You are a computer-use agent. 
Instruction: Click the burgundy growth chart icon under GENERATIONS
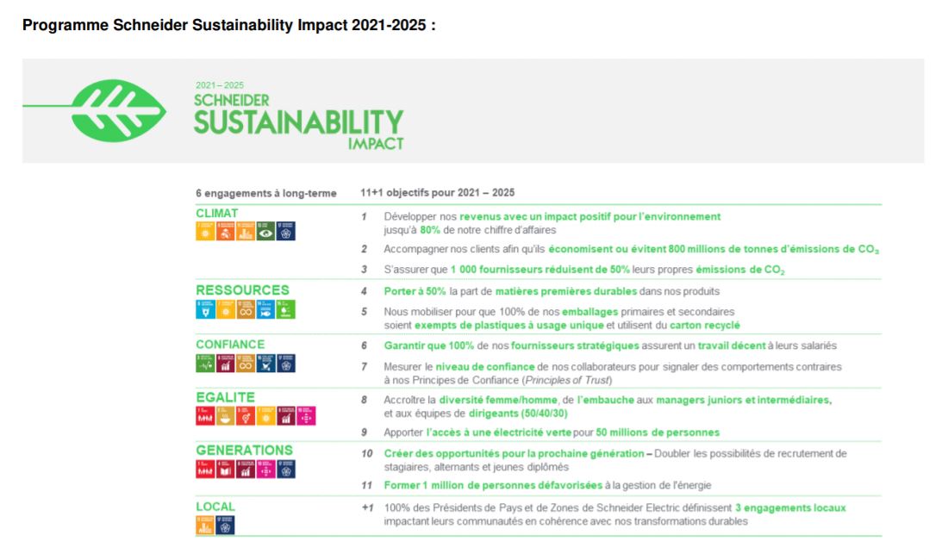coord(246,470)
